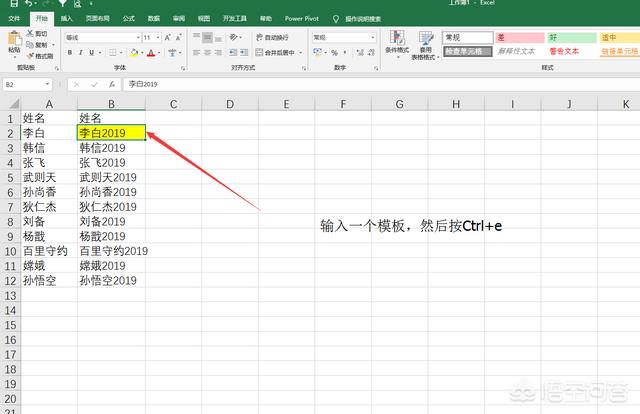The image size is (640, 414).
Task: Toggle Italic formatting
Action: click(x=79, y=54)
